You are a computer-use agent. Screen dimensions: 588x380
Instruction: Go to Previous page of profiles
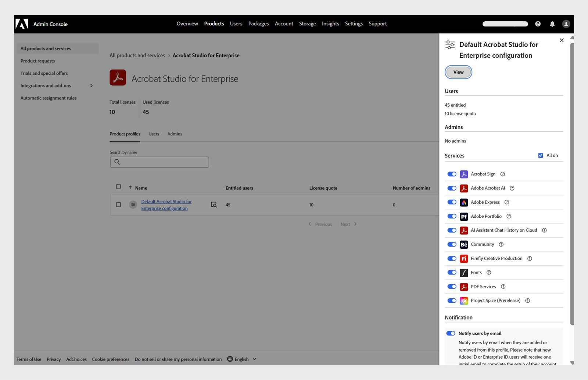[320, 224]
